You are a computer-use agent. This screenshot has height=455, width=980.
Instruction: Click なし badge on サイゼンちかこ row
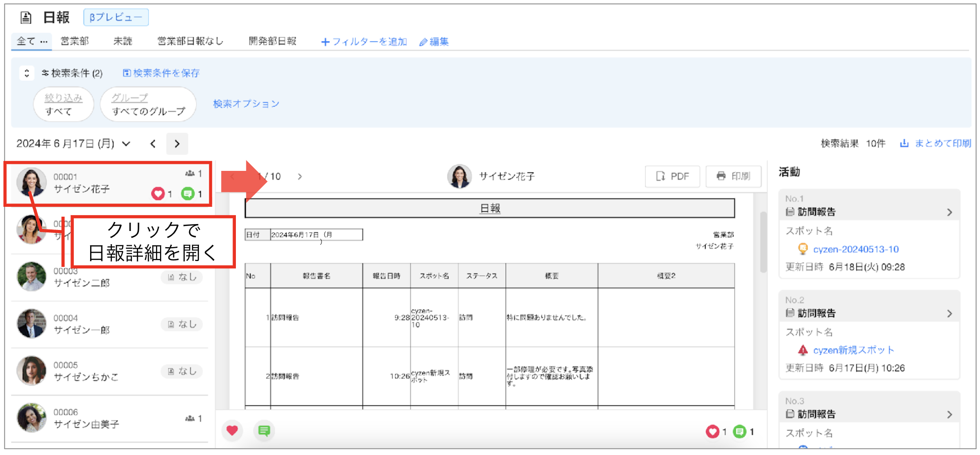point(182,371)
